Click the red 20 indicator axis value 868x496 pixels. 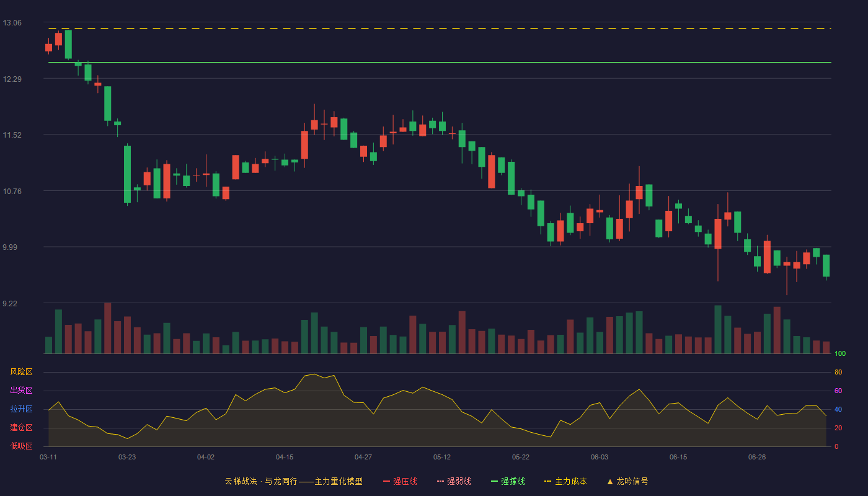pos(838,428)
